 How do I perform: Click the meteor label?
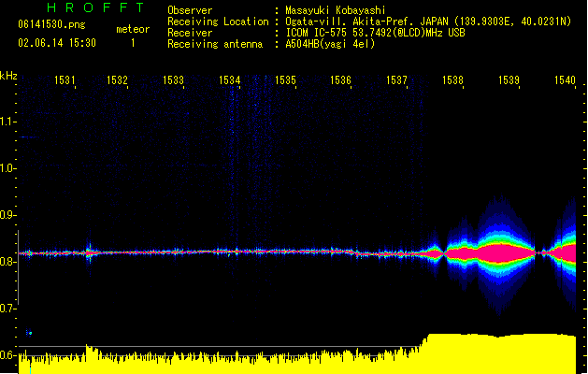click(x=133, y=29)
